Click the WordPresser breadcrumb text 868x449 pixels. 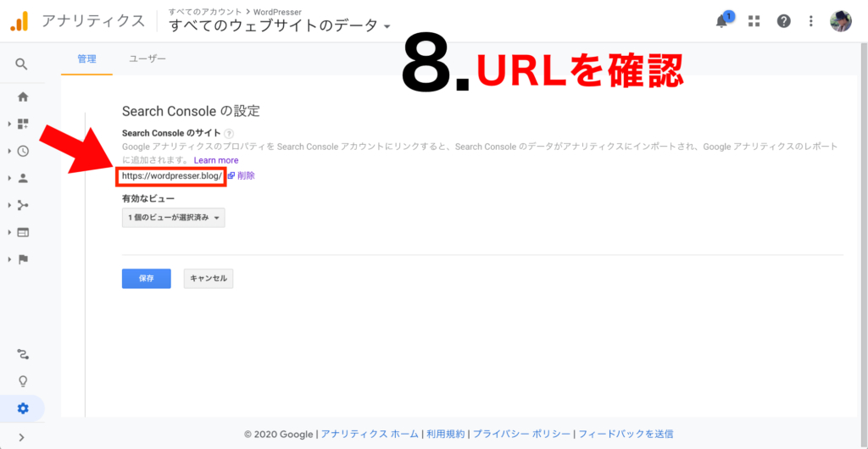[277, 12]
